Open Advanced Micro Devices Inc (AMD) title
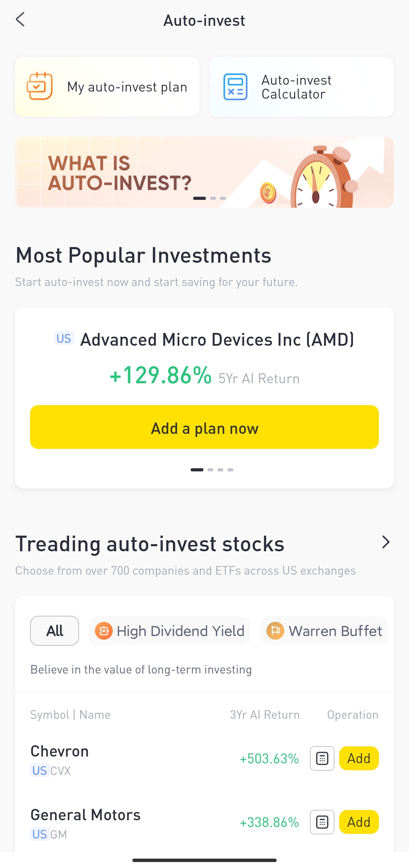This screenshot has width=409, height=868. coord(217,339)
